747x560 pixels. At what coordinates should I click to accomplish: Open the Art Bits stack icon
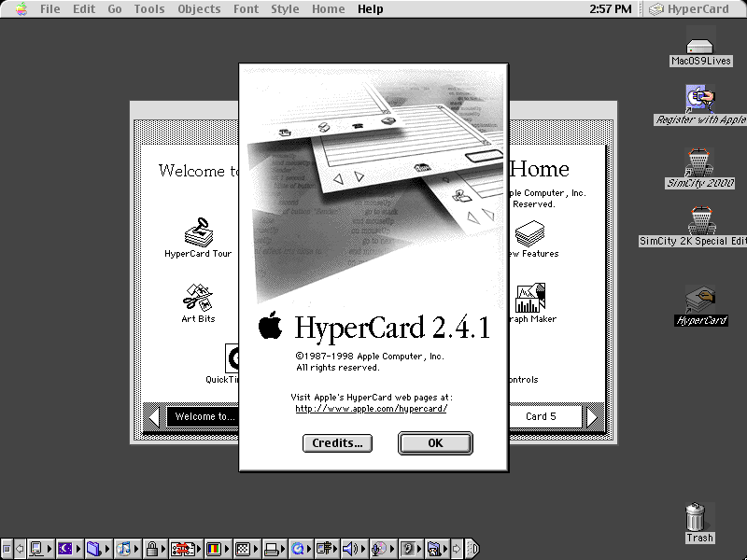coord(198,298)
